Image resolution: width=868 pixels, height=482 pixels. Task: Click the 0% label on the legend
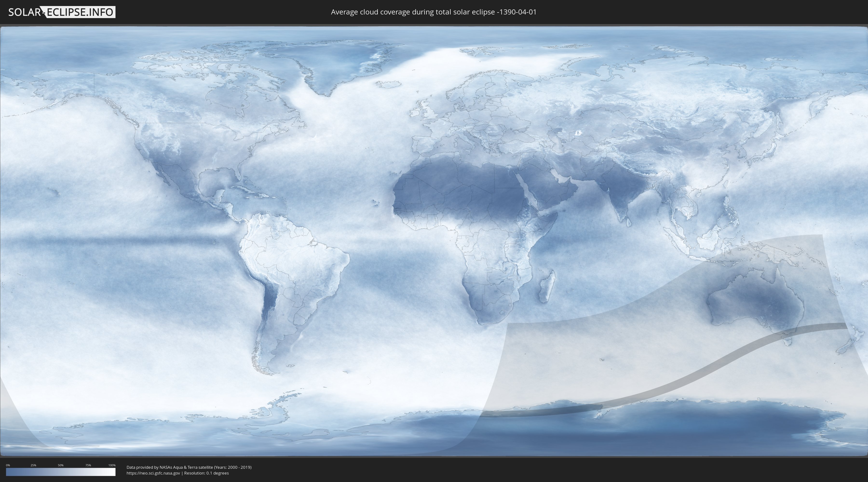pos(8,465)
